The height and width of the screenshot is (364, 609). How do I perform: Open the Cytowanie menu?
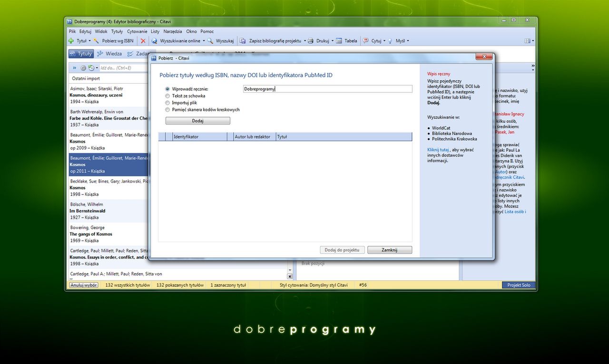pyautogui.click(x=137, y=31)
